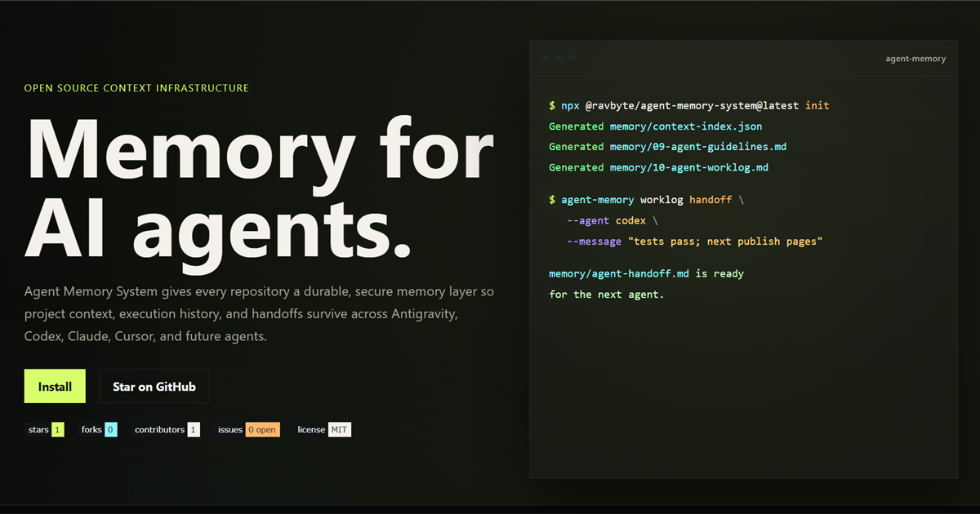Viewport: 980px width, 514px height.
Task: Click the Agent Memory System description paragraph
Action: point(259,313)
